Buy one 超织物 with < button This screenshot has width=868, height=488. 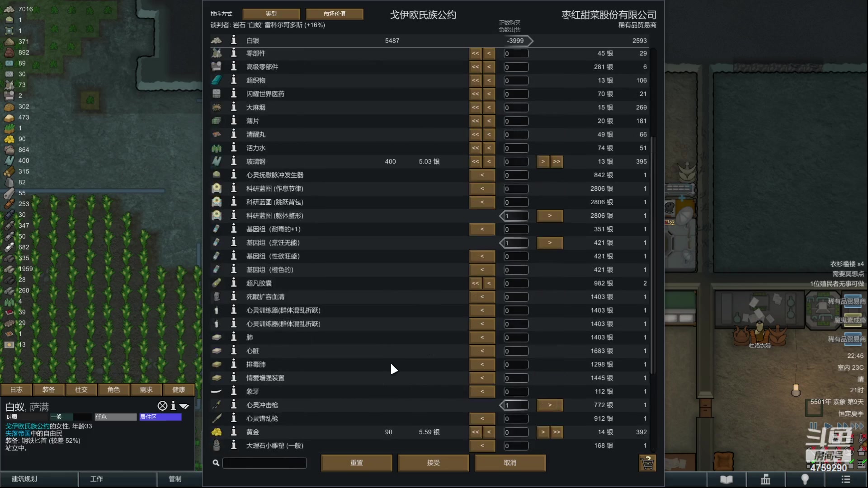[489, 80]
